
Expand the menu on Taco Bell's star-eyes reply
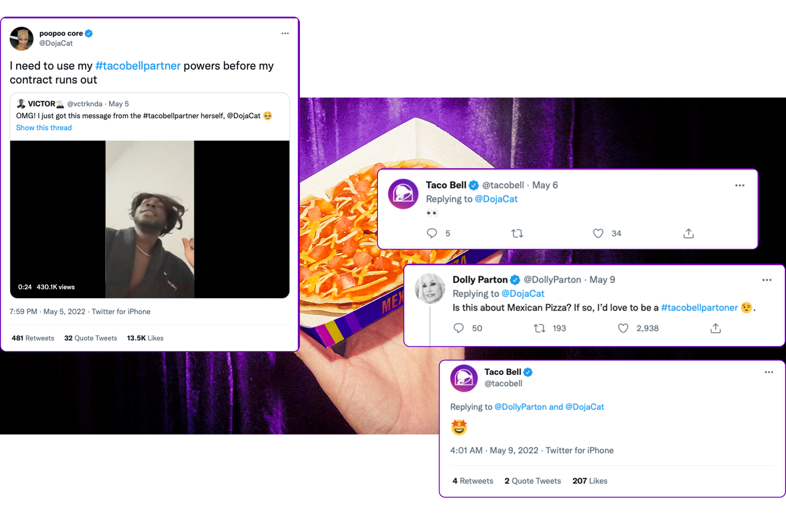click(x=769, y=372)
